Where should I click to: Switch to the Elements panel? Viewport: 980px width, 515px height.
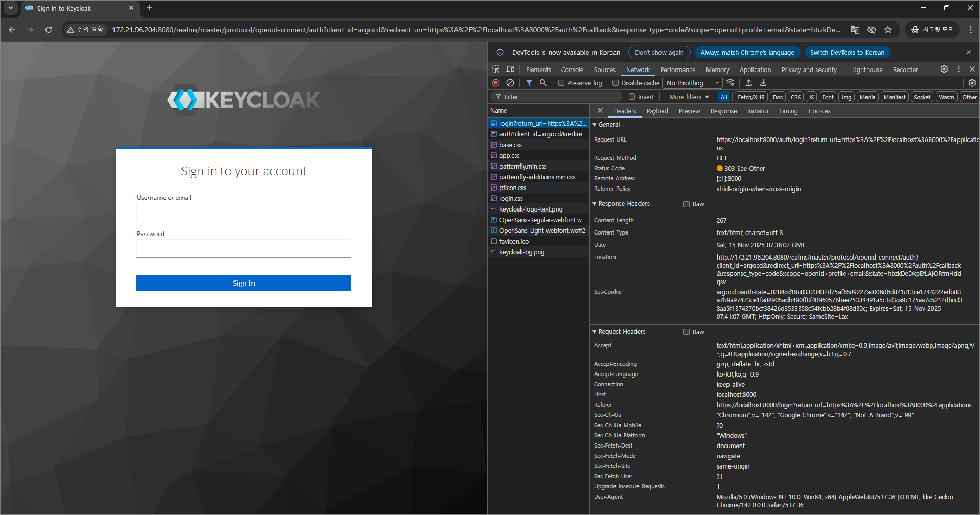click(x=538, y=69)
